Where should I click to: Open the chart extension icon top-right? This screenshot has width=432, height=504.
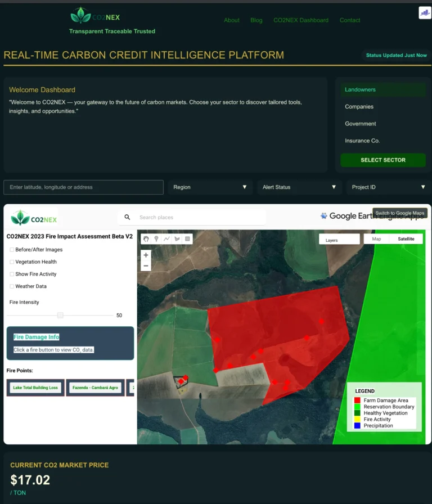(x=425, y=13)
